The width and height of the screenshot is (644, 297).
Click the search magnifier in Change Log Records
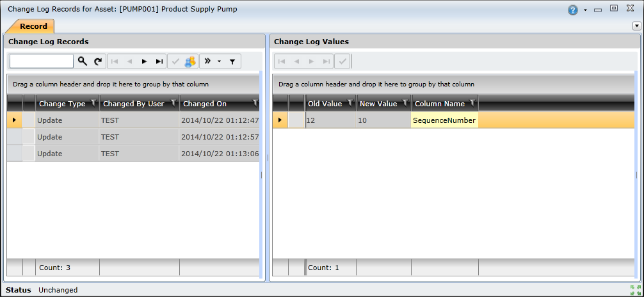pos(83,61)
